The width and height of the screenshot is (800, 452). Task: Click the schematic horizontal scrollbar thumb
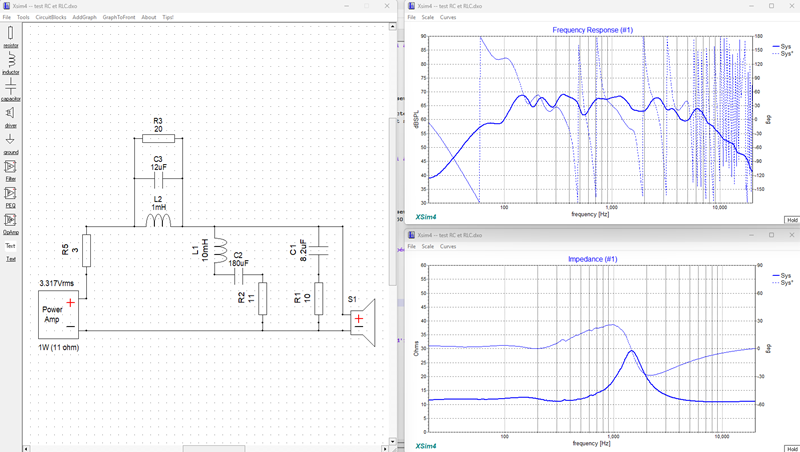pos(214,449)
